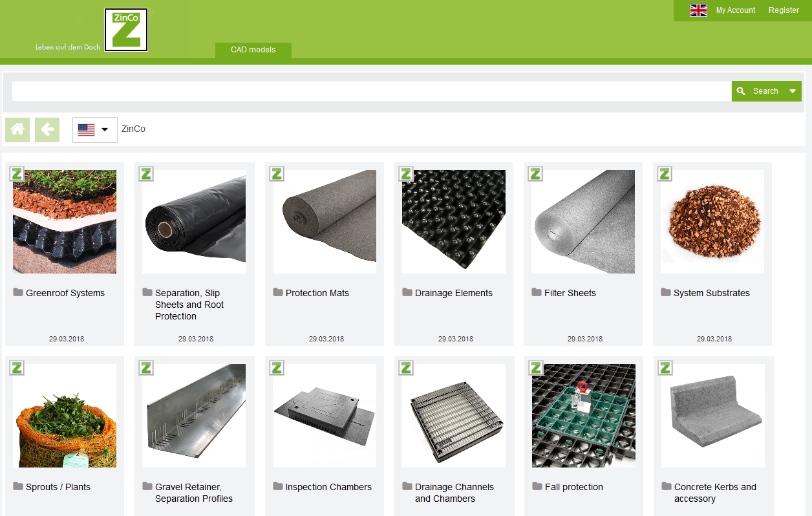Open the Fall protection thumbnail image
Image resolution: width=812 pixels, height=516 pixels.
coord(584,416)
